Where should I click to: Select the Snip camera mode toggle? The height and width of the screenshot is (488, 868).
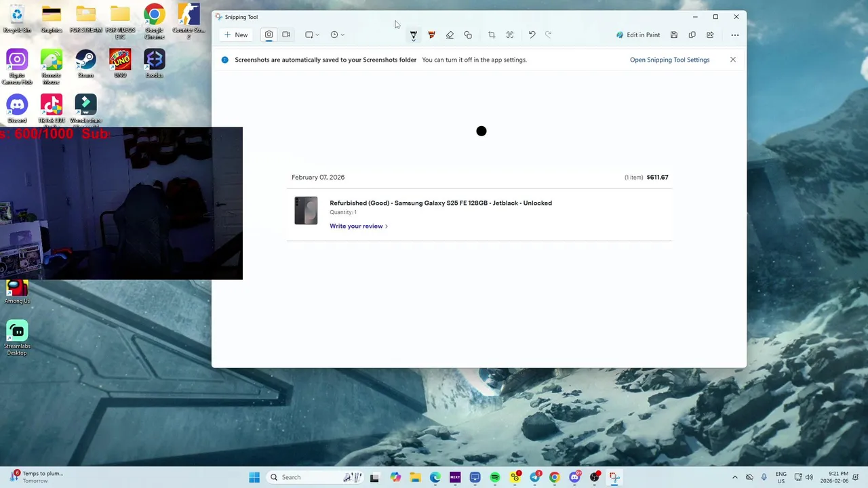tap(269, 35)
